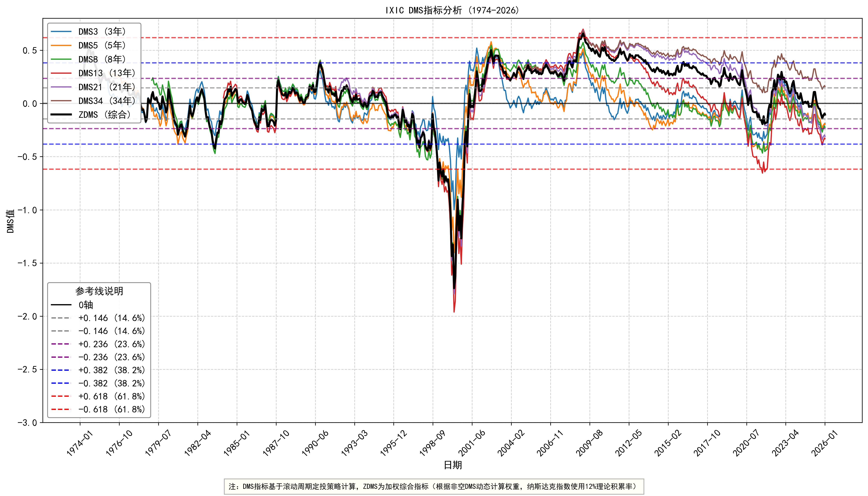The image size is (868, 496).
Task: Click the chart title IXIC DMS指标分析
Action: point(452,10)
